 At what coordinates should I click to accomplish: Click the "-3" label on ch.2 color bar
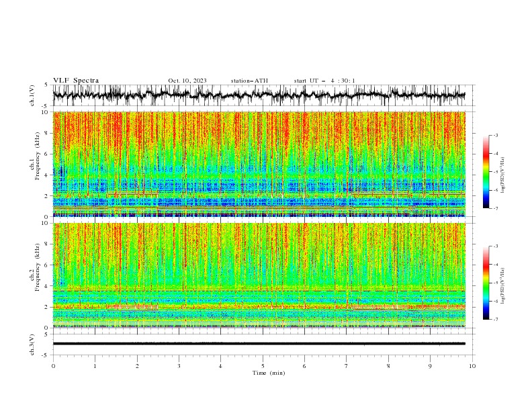click(x=496, y=246)
